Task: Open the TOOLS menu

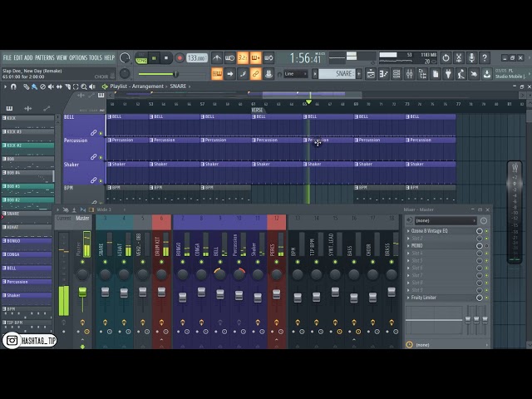Action: [96, 57]
